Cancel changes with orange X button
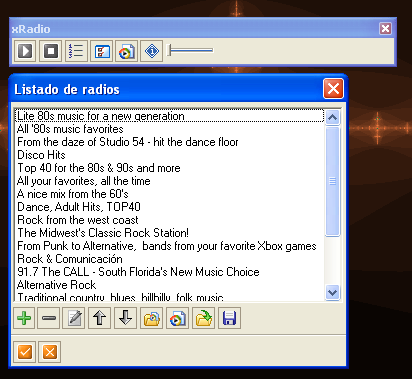 [x=50, y=352]
